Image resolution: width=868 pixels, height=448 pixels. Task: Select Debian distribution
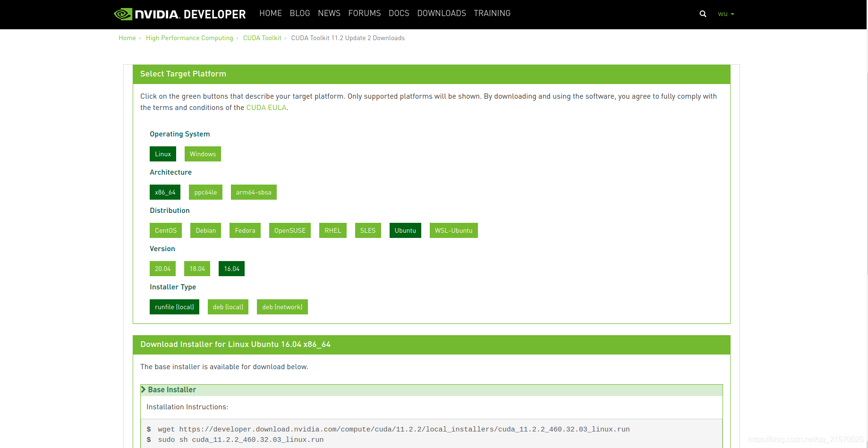click(x=205, y=230)
